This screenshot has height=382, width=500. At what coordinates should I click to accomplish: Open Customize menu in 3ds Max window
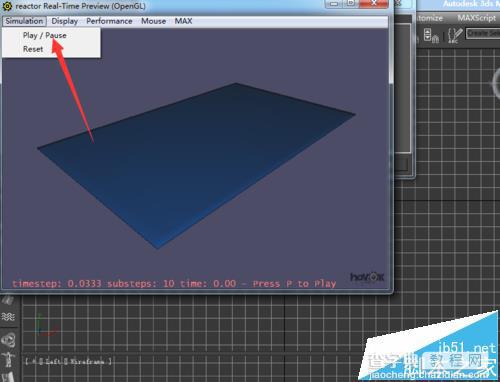pos(430,18)
